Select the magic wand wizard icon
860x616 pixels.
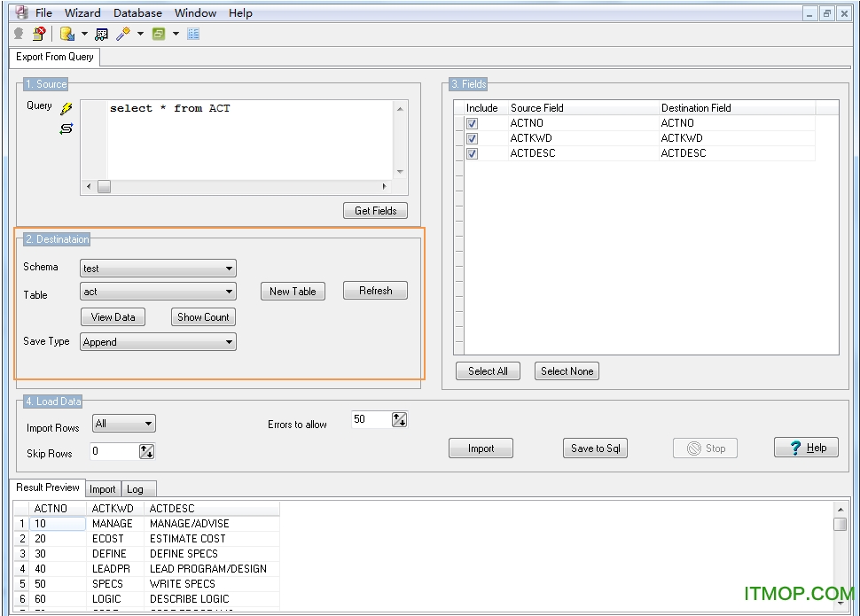(123, 33)
